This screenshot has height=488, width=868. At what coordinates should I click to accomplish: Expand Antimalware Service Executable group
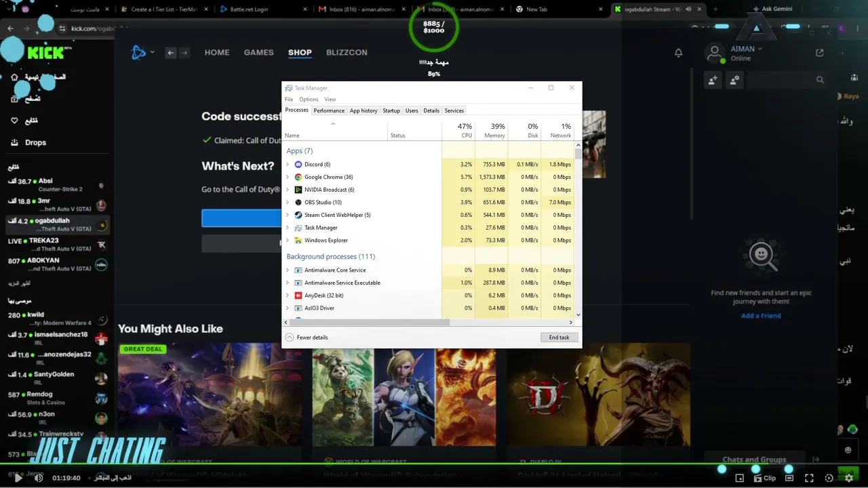[288, 283]
